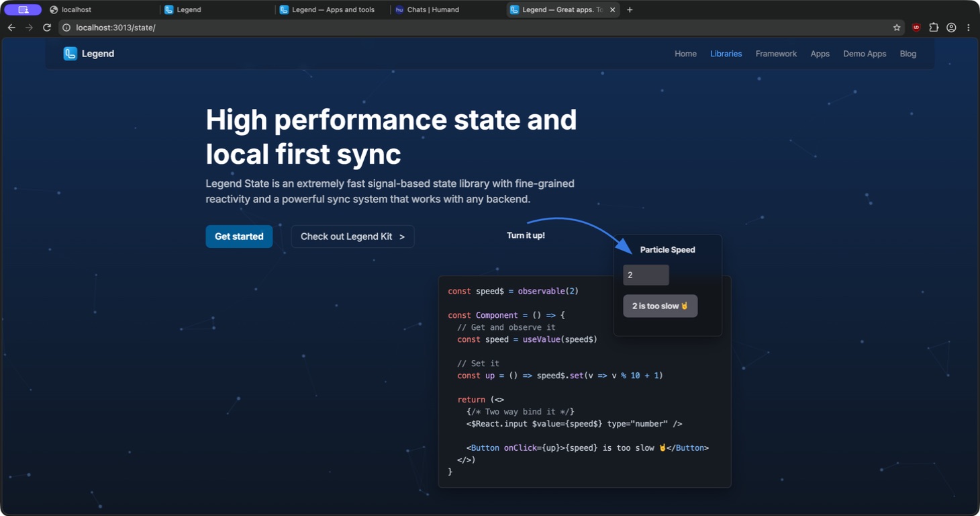Click the Check out Legend Kit button
This screenshot has height=516, width=980.
click(x=352, y=236)
